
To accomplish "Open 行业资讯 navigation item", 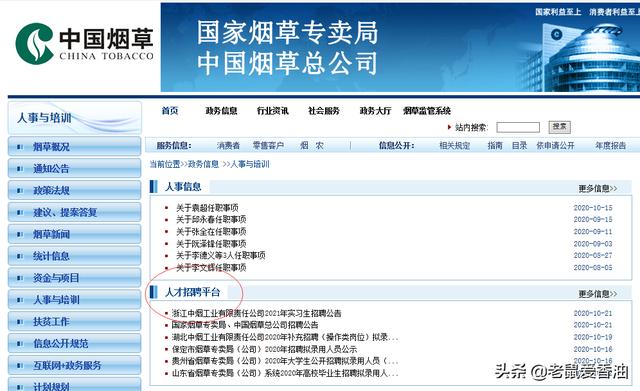I will click(273, 111).
